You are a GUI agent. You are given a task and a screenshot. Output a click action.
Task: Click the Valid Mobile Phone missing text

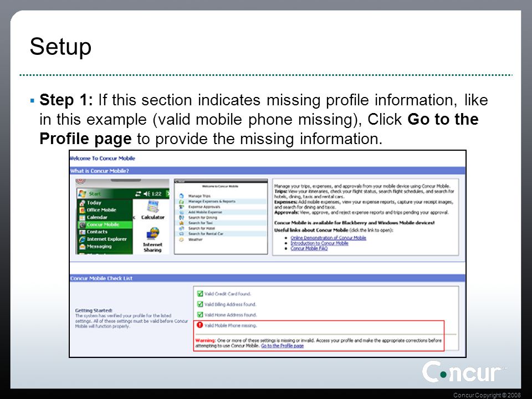tap(231, 325)
